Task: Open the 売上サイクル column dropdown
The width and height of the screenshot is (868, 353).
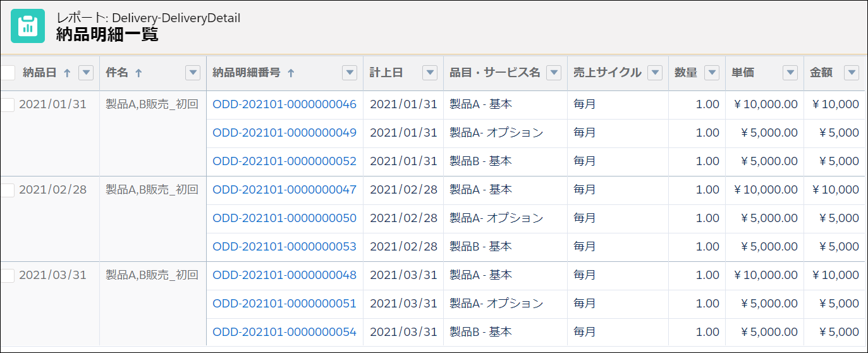Action: [655, 73]
